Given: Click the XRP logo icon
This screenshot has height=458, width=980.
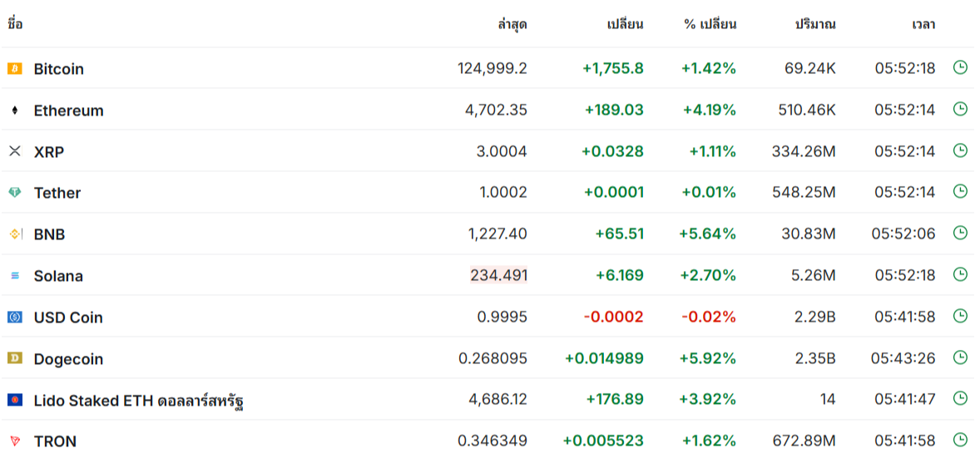Looking at the screenshot, I should 15,151.
